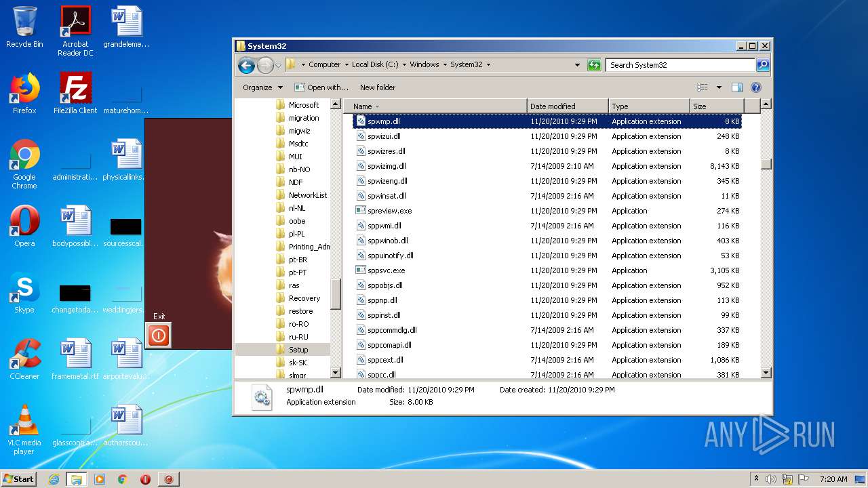868x488 pixels.
Task: Click the taskbar clock 7:20 AM
Action: tap(833, 479)
